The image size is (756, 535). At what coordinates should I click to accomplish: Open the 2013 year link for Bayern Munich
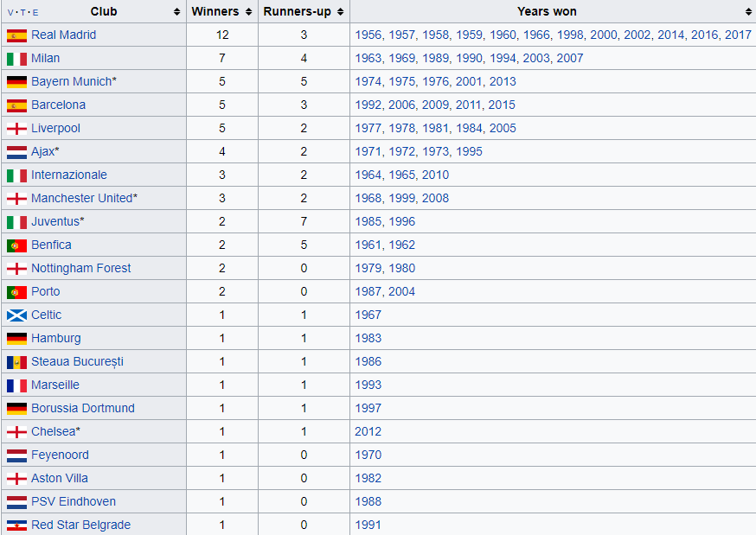(503, 81)
